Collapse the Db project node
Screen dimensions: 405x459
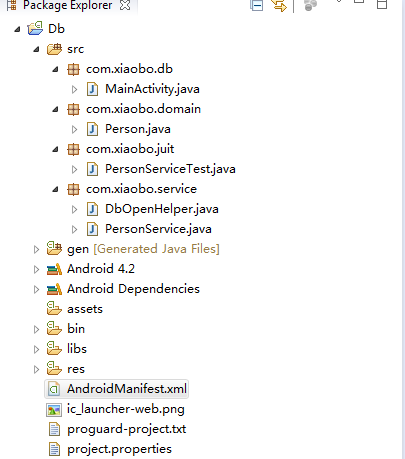[x=17, y=29]
